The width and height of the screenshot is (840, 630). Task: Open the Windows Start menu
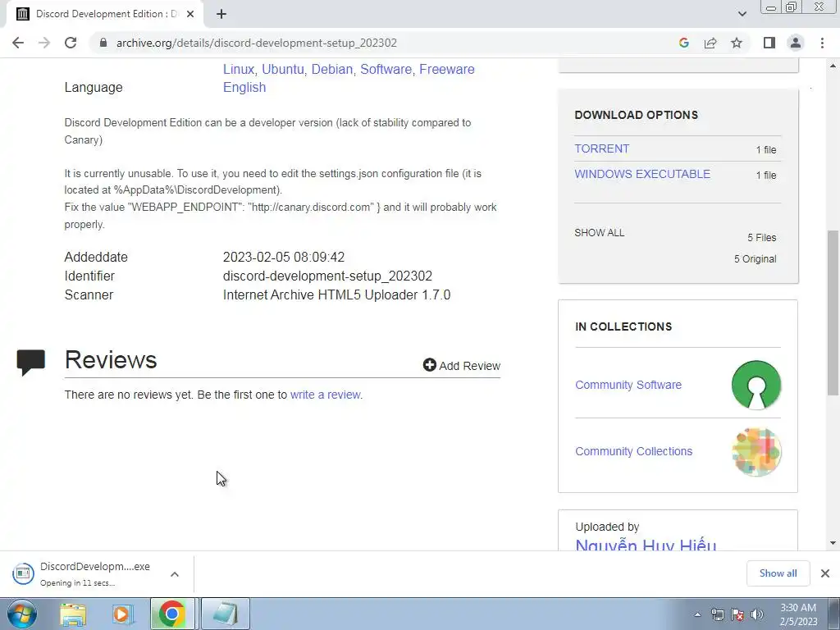pos(22,614)
